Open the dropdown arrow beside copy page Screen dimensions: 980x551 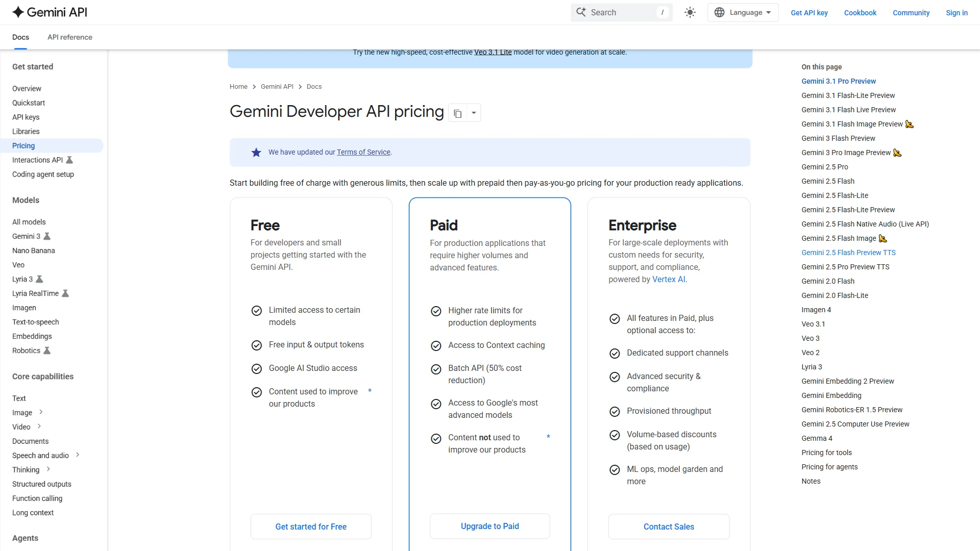tap(474, 113)
